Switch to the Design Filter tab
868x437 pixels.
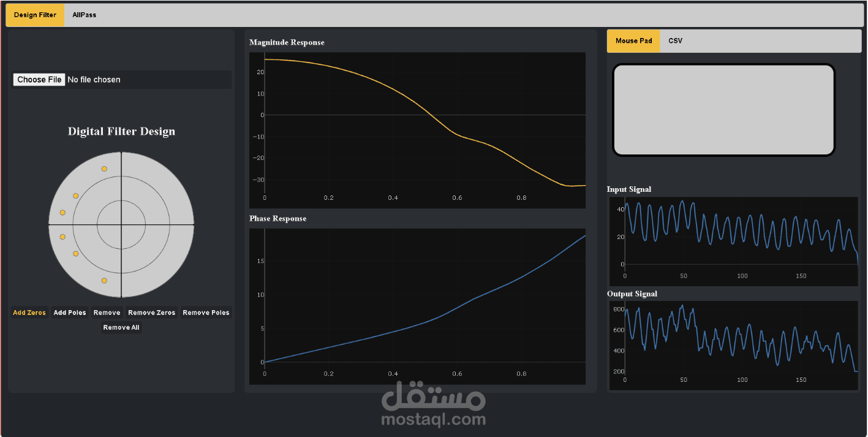35,15
